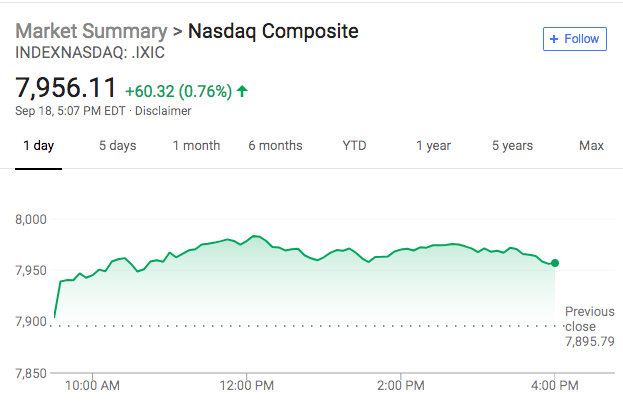Screen dimensions: 623x405
Task: Switch to the 5 days tab
Action: 117,146
